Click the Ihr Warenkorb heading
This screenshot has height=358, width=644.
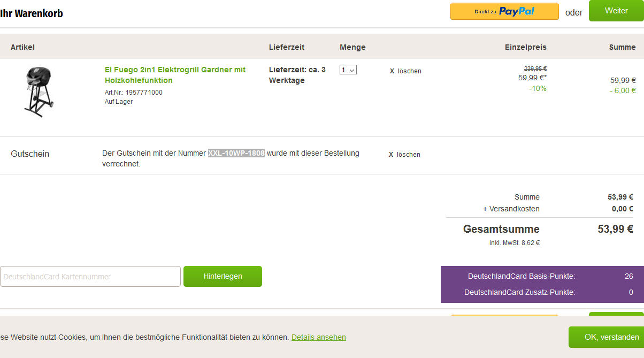click(32, 13)
